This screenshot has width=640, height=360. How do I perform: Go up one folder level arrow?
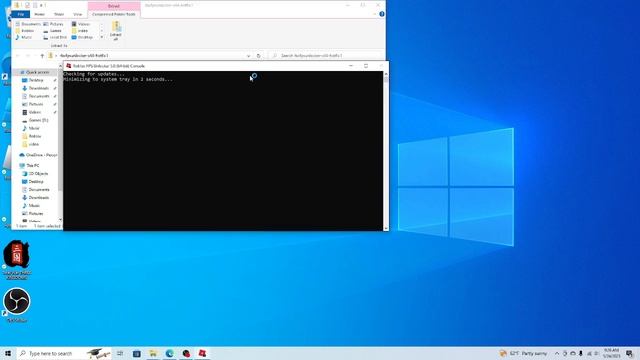[42, 56]
